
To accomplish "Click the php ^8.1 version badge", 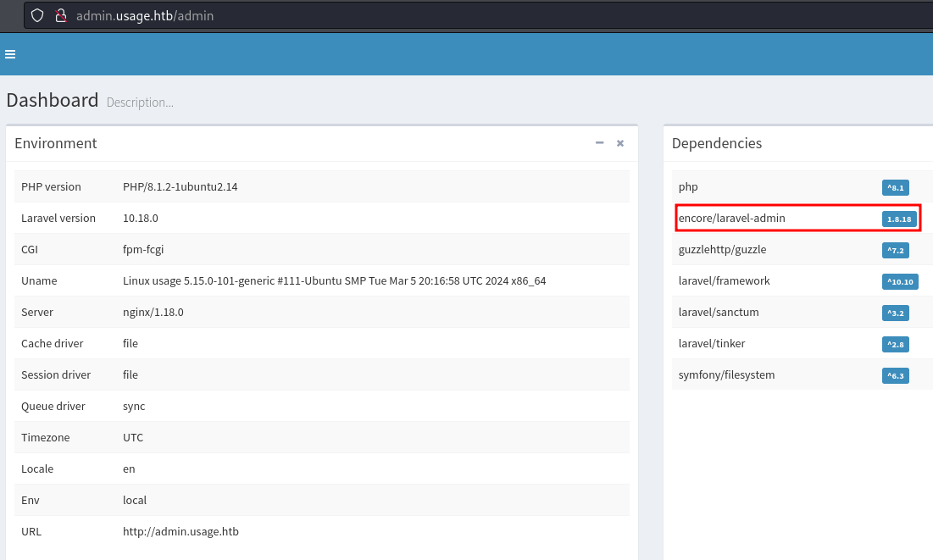I will coord(895,188).
